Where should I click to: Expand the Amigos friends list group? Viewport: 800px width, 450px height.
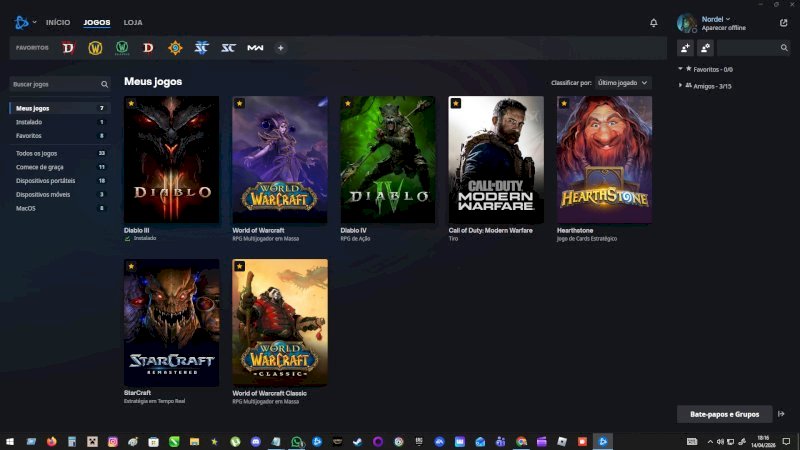pyautogui.click(x=681, y=86)
